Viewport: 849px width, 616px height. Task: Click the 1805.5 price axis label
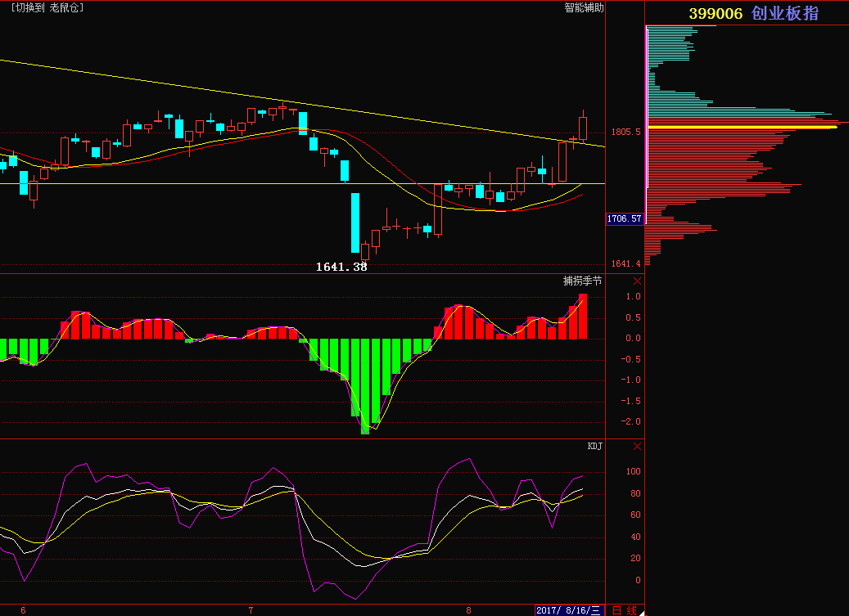pyautogui.click(x=626, y=132)
